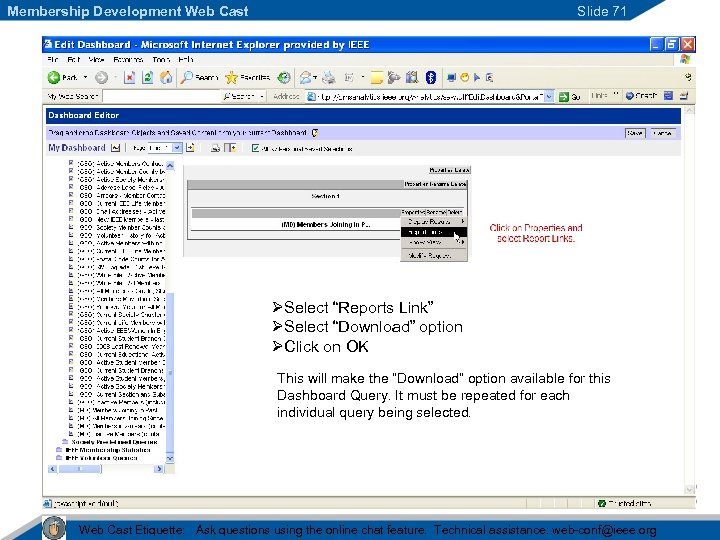Open the Search pane in toolbar
Viewport: 720px width, 540px height.
199,78
